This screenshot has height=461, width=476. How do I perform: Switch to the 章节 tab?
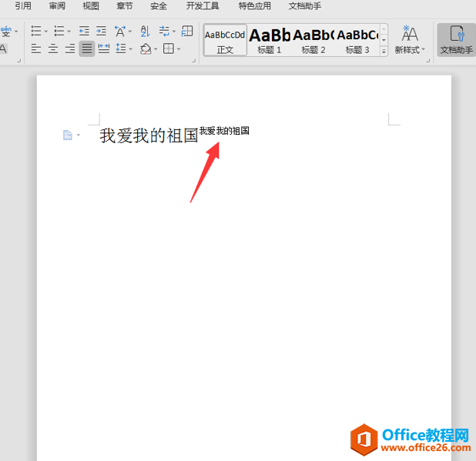[125, 5]
